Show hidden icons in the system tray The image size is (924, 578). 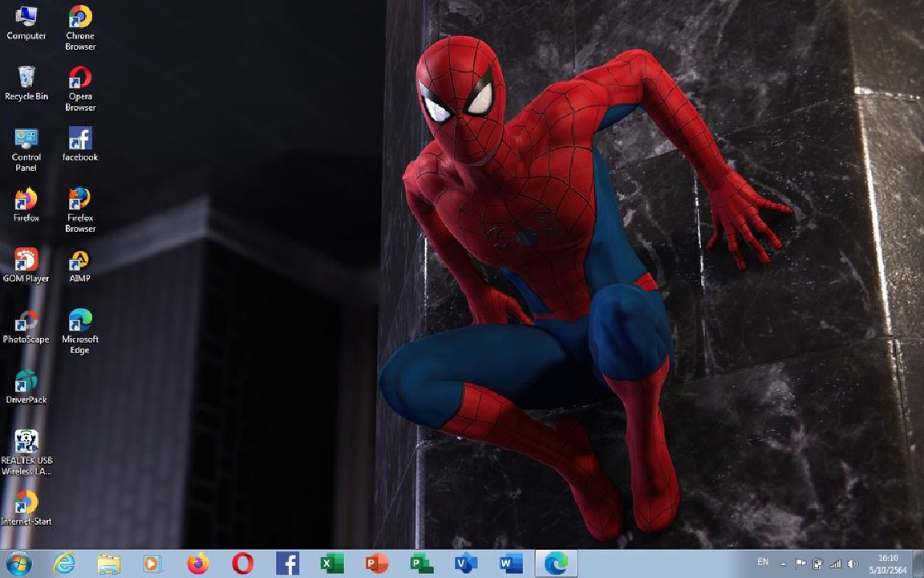[x=783, y=564]
